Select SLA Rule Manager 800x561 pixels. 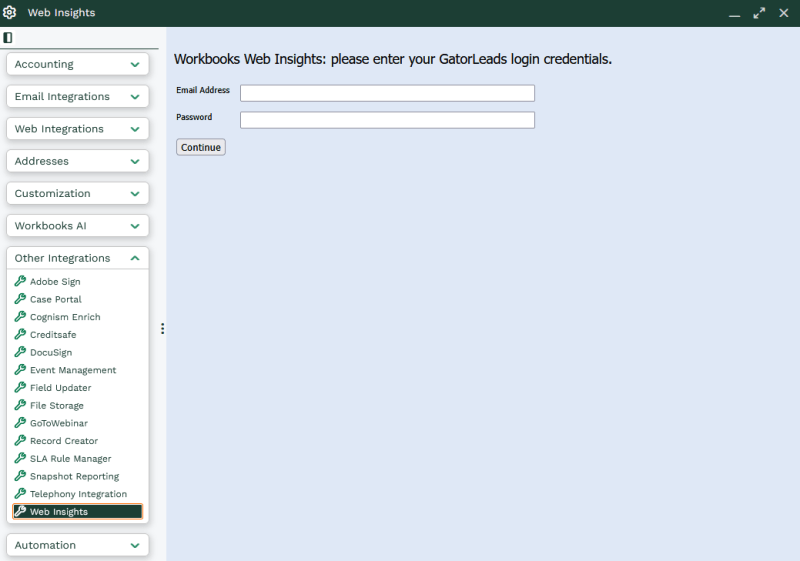coord(70,458)
